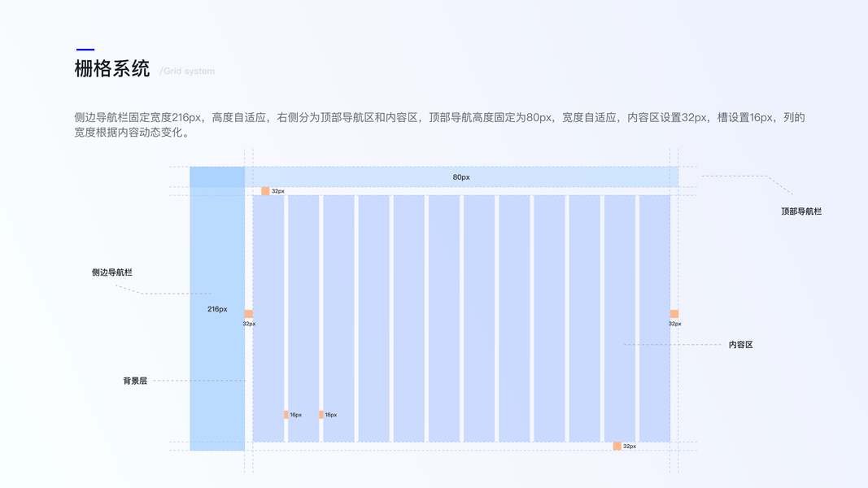Viewport: 868px width, 488px height.
Task: Click the 栅格系统 page title
Action: [x=111, y=68]
